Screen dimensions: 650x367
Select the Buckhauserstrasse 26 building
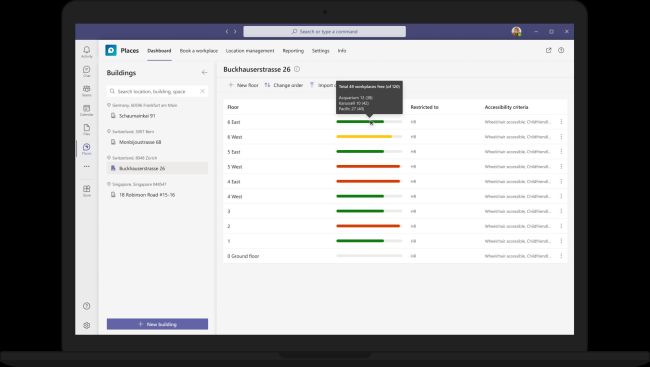pyautogui.click(x=158, y=168)
